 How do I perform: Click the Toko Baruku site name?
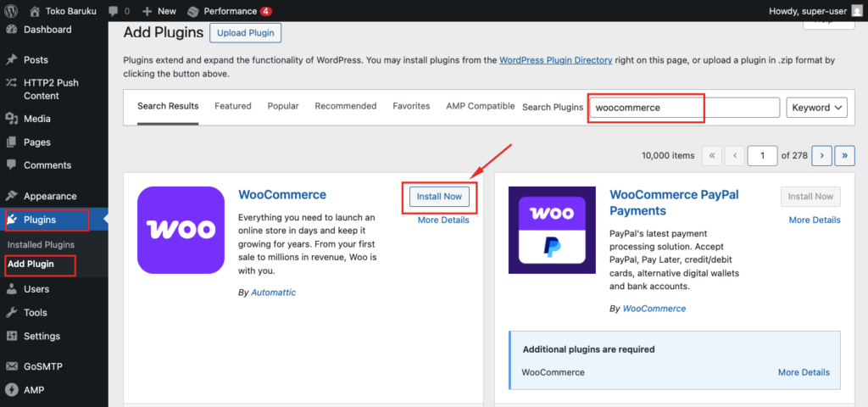73,11
